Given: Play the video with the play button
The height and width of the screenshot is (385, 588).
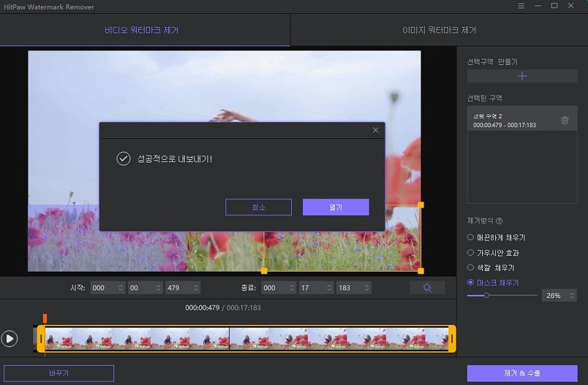Looking at the screenshot, I should click(10, 339).
